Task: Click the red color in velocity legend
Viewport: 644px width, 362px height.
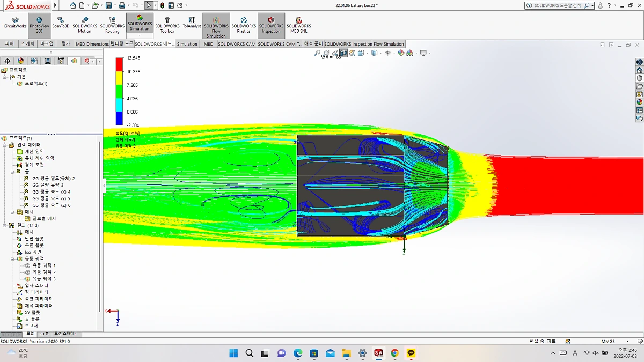Action: (120, 63)
